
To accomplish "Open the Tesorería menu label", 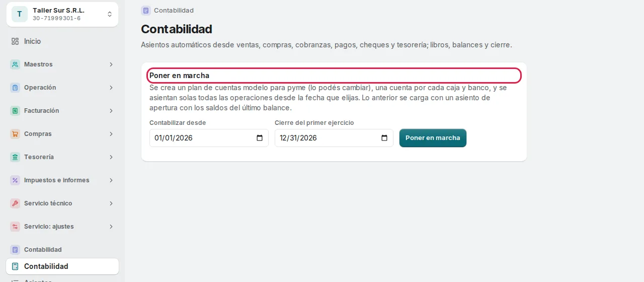I will (x=39, y=157).
